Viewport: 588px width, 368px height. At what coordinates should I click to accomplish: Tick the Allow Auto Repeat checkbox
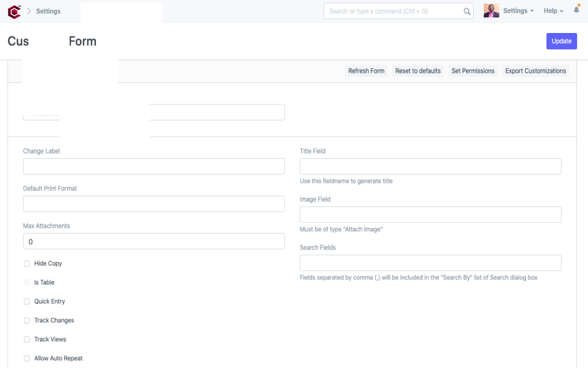(27, 358)
